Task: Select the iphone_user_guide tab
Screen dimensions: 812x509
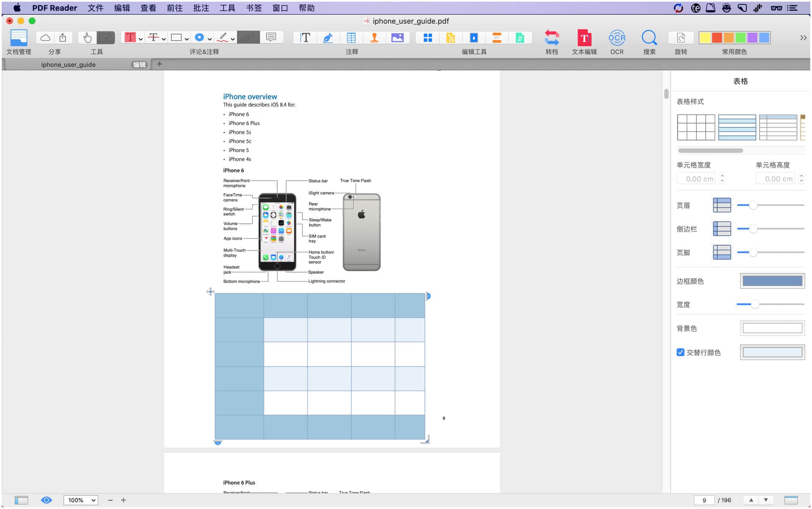Action: click(x=68, y=65)
